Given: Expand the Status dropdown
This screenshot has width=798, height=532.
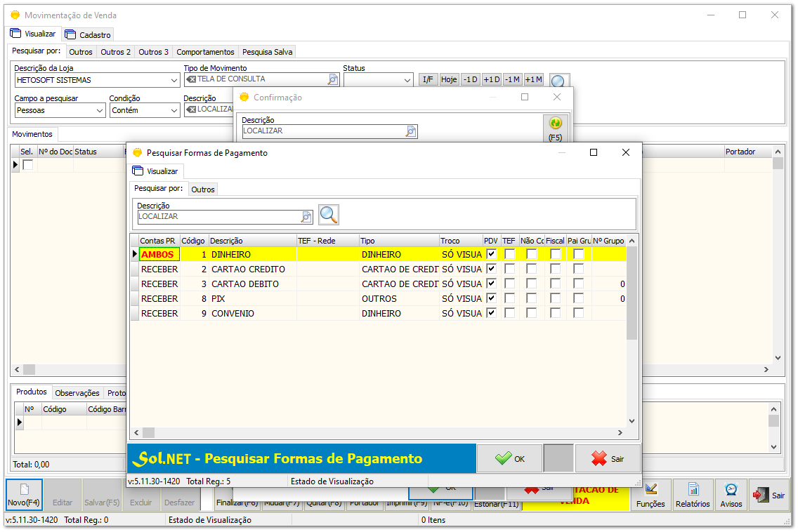Looking at the screenshot, I should (408, 79).
